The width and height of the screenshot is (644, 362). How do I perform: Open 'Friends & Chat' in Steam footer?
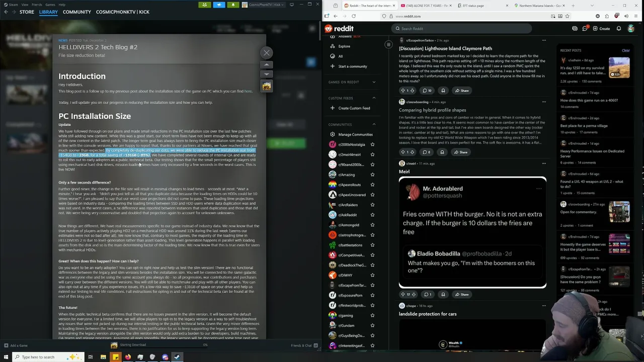304,345
